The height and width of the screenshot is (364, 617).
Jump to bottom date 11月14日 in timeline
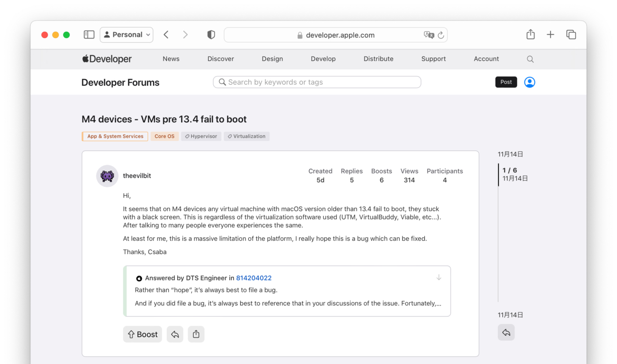point(510,315)
